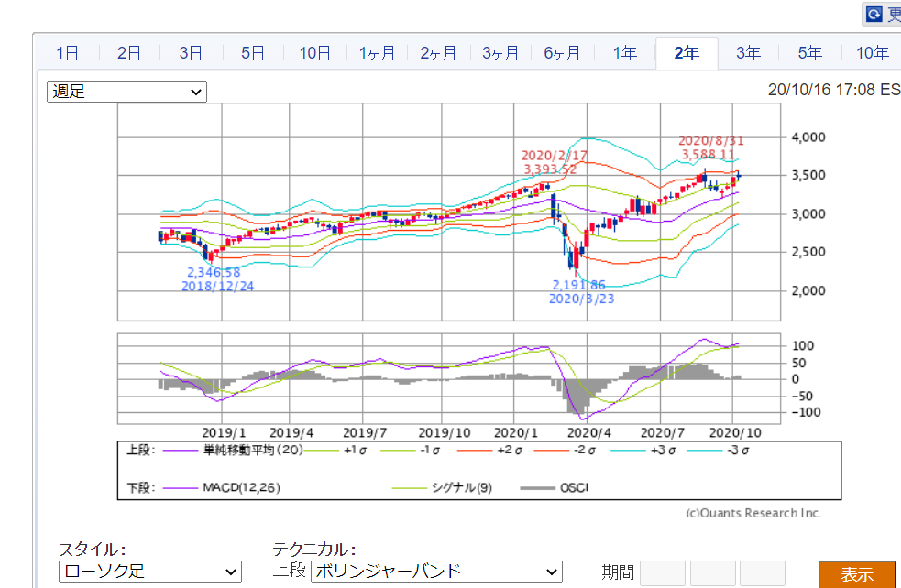The height and width of the screenshot is (588, 901).
Task: Open the ローソク足 style dropdown
Action: 149,572
